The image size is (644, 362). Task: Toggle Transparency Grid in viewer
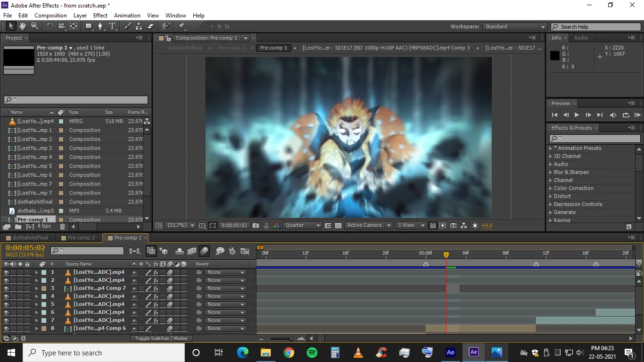pyautogui.click(x=338, y=225)
